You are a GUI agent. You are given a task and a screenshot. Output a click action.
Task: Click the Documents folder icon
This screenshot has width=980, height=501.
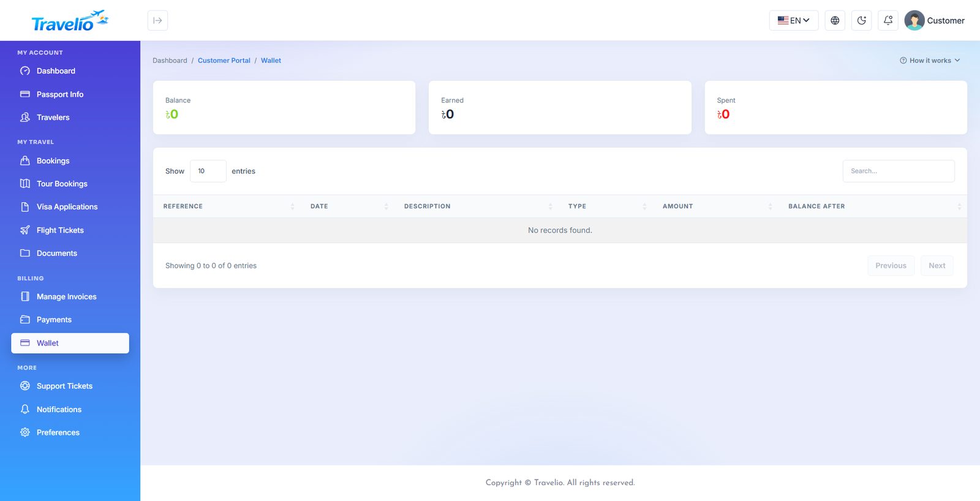click(25, 253)
